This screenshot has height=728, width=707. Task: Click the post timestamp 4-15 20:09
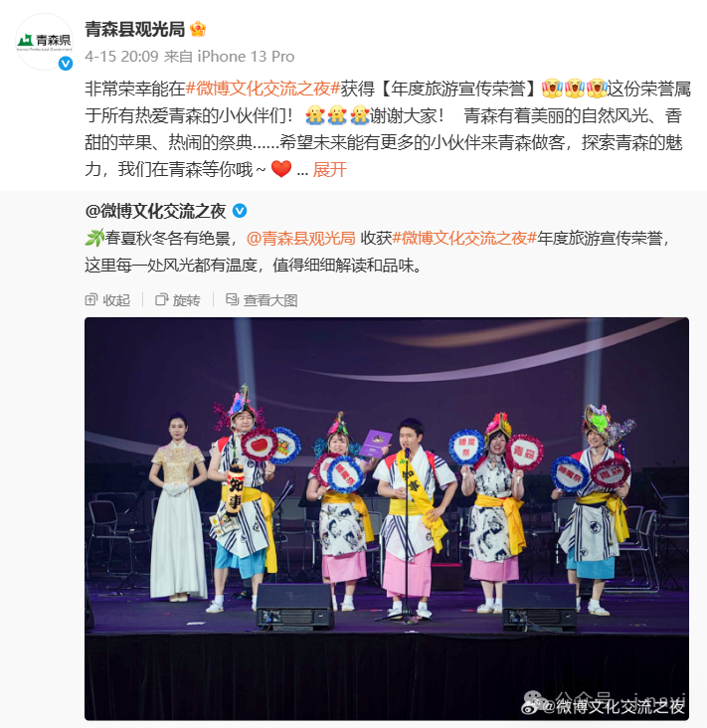click(x=121, y=57)
